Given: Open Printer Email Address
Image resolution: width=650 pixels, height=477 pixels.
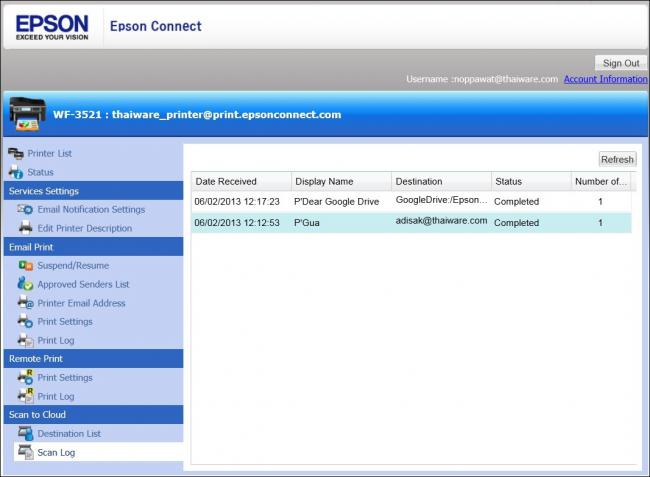Looking at the screenshot, I should tap(81, 303).
